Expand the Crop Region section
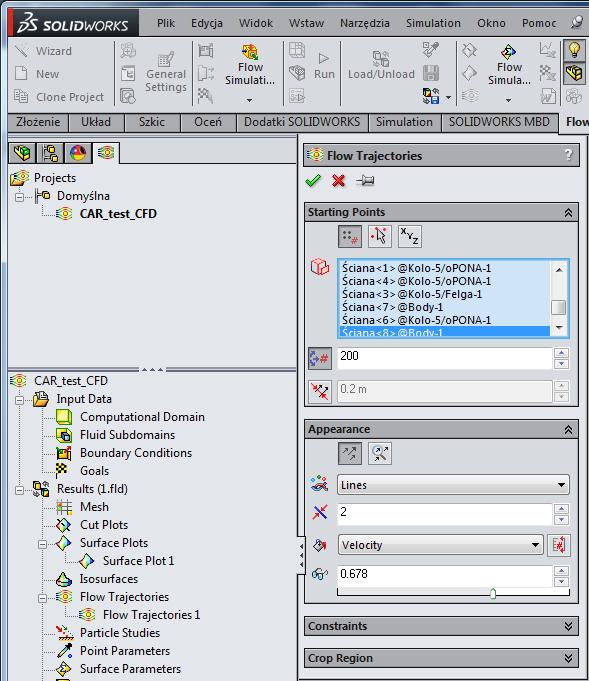 (568, 658)
